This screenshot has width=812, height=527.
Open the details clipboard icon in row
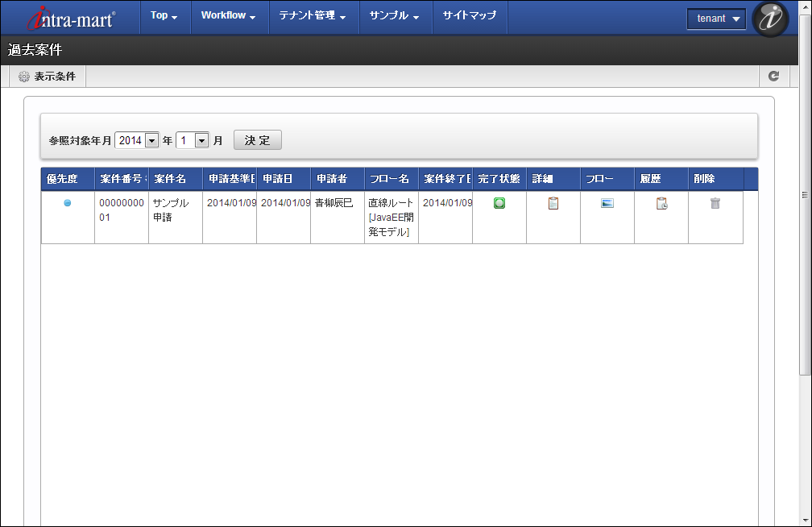coord(553,203)
